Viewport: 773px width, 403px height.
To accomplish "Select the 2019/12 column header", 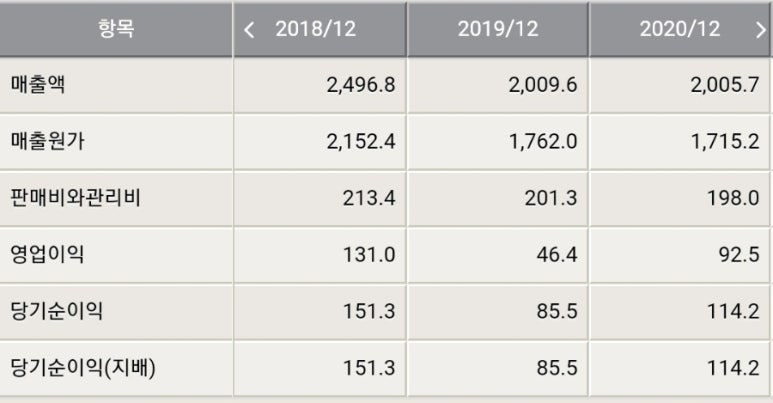I will (x=498, y=29).
